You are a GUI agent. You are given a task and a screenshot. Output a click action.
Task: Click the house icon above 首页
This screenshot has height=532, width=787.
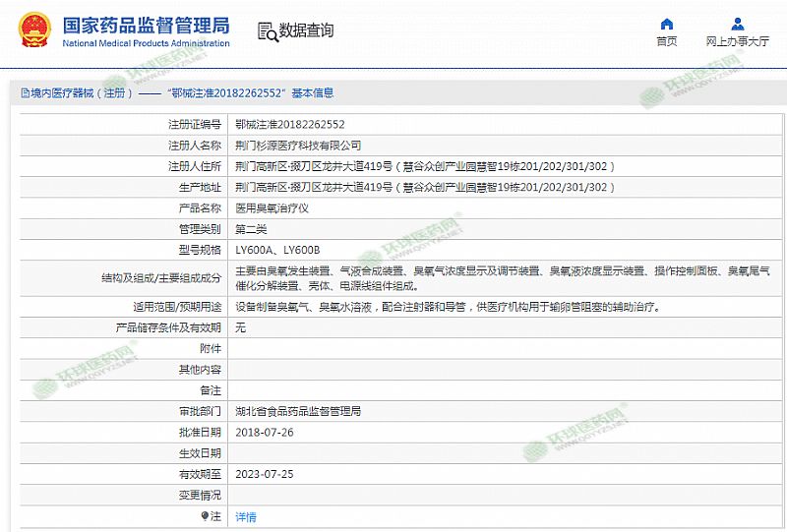tap(667, 24)
